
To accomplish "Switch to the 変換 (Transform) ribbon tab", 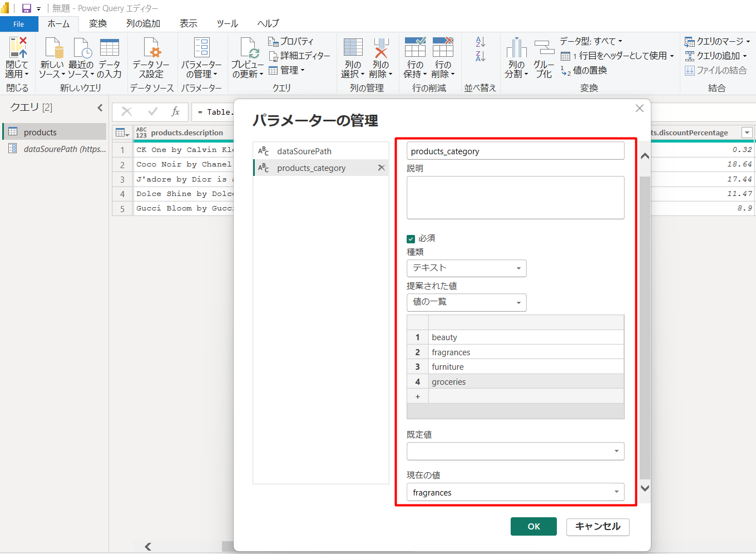I will click(98, 23).
